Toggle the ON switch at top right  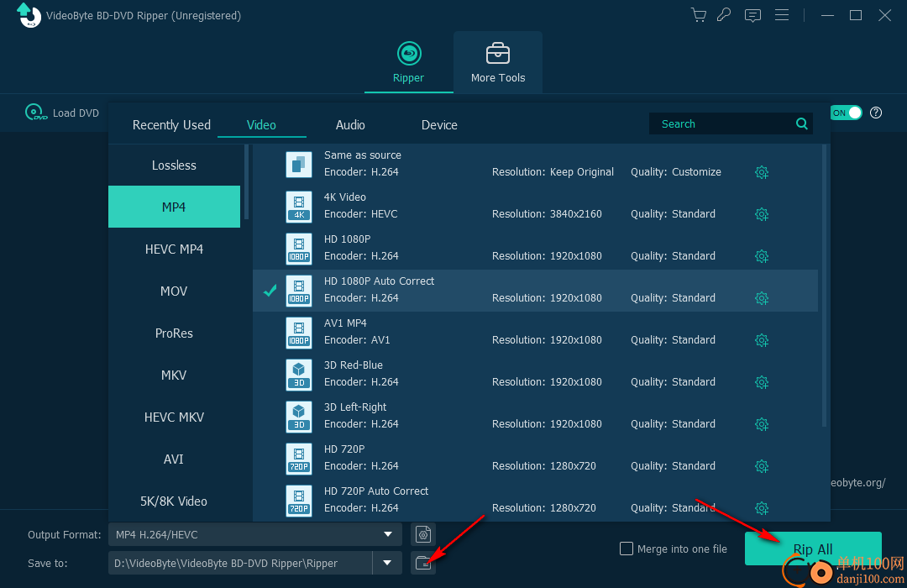click(x=847, y=113)
